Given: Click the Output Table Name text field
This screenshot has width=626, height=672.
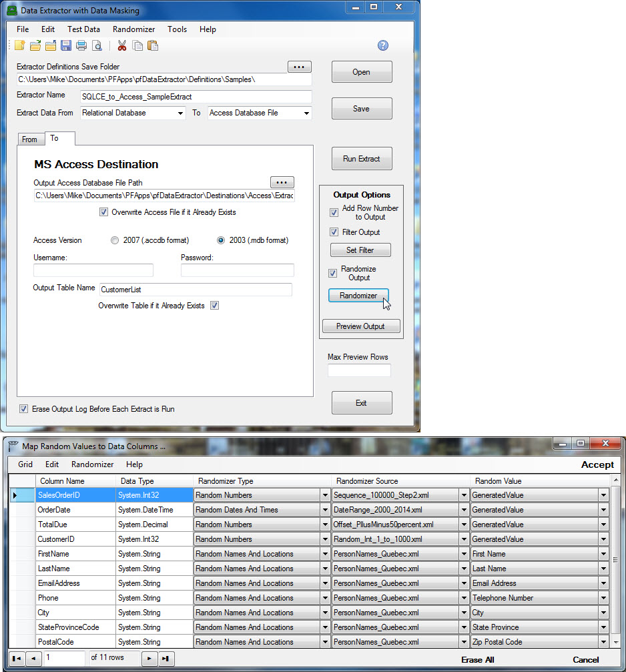Looking at the screenshot, I should pos(195,290).
